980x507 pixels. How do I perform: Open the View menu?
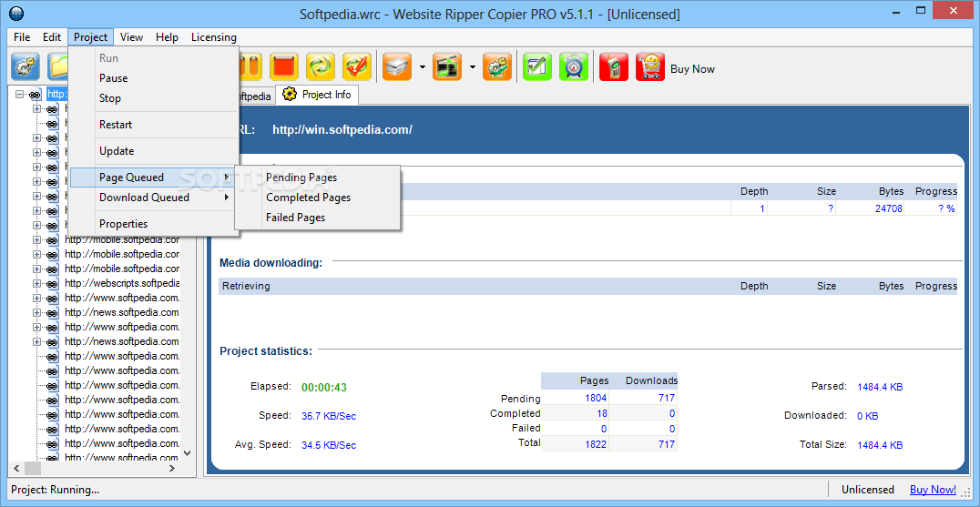132,36
